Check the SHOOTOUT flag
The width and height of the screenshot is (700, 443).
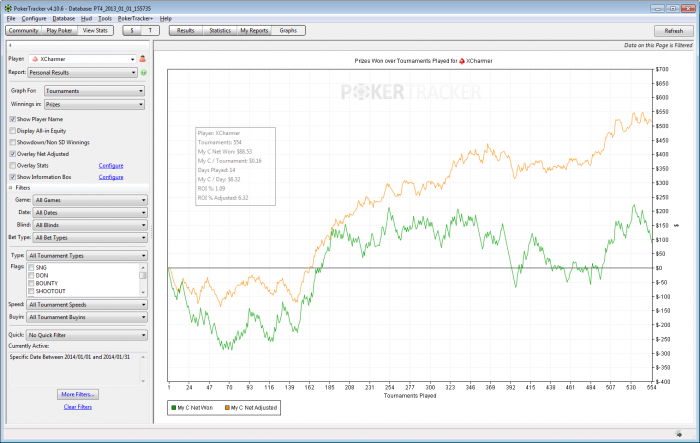tap(31, 291)
